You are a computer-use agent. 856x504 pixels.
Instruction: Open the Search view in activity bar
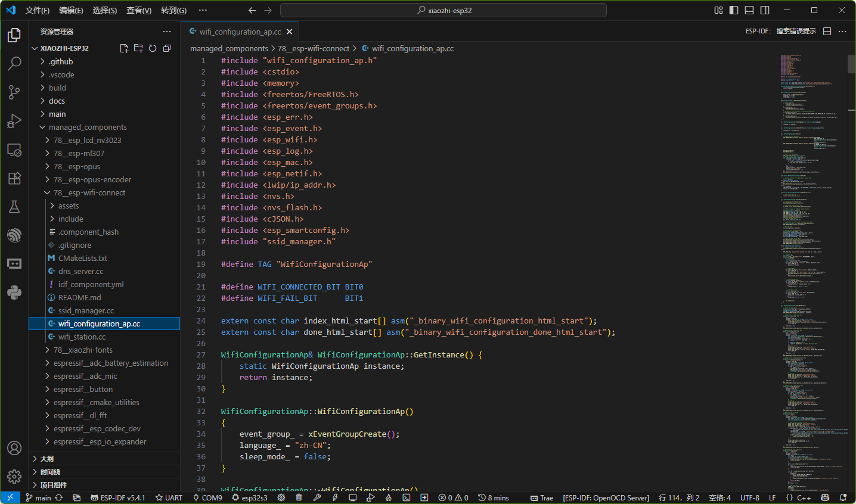coord(14,63)
